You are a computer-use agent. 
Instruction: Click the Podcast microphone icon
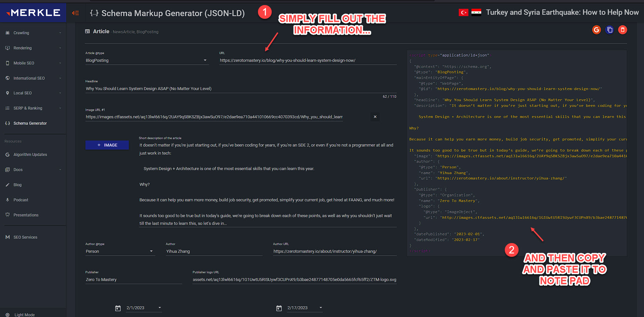[x=7, y=200]
